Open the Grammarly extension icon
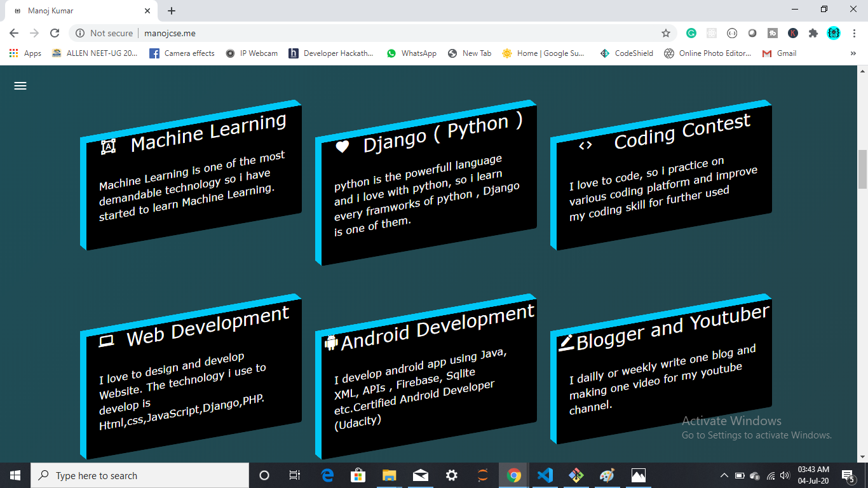The height and width of the screenshot is (488, 868). [x=691, y=33]
